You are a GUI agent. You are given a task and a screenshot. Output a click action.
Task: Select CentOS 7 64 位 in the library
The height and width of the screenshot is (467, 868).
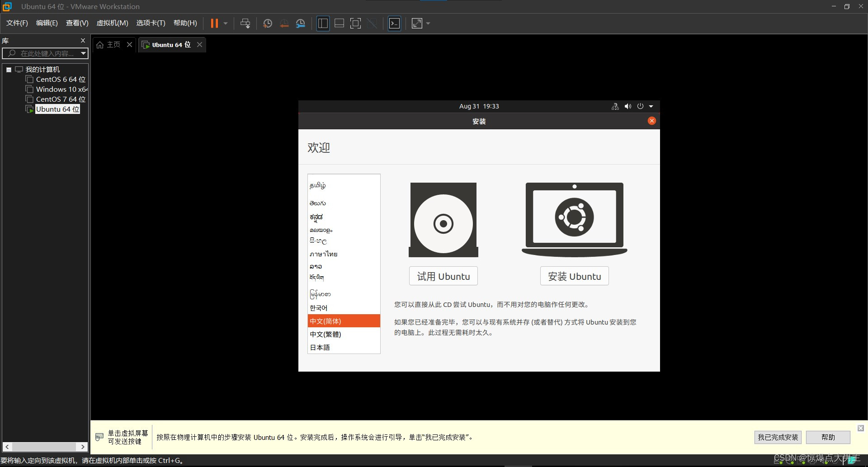pos(61,99)
